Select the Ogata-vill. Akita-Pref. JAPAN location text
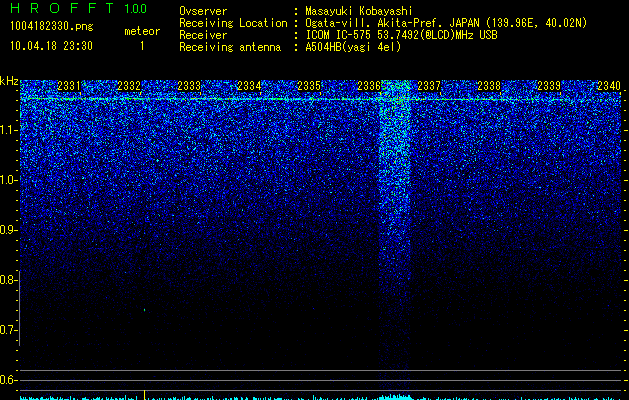 point(446,23)
